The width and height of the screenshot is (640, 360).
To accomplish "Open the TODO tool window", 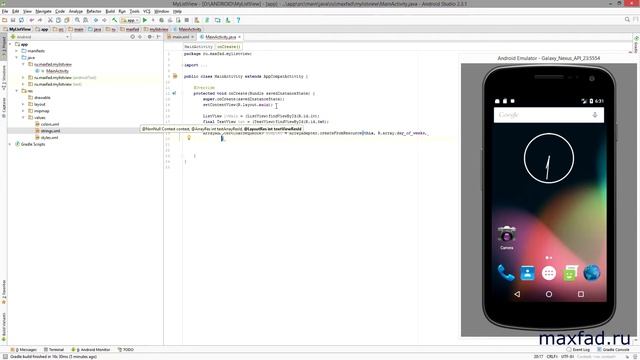I will [x=126, y=350].
